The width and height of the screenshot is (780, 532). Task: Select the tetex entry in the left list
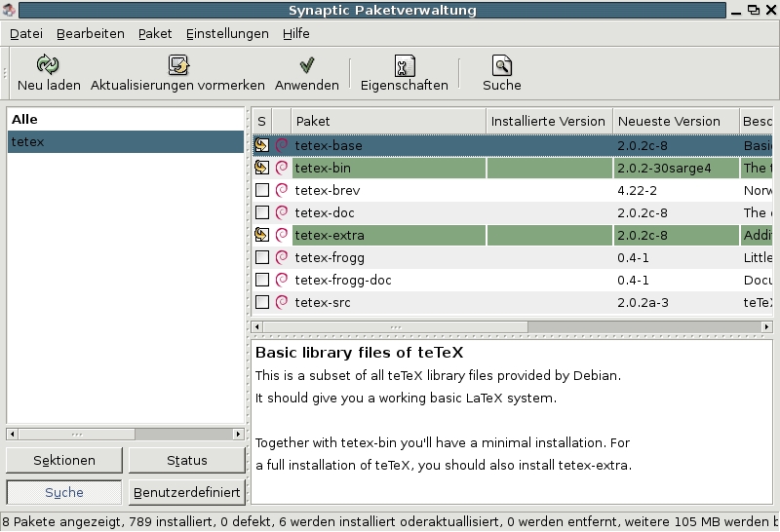pos(125,142)
